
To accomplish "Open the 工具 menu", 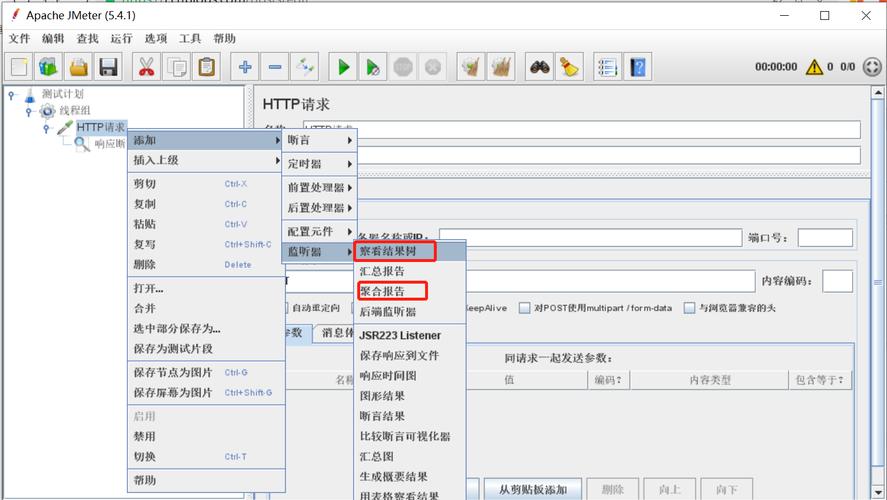I will coord(190,38).
